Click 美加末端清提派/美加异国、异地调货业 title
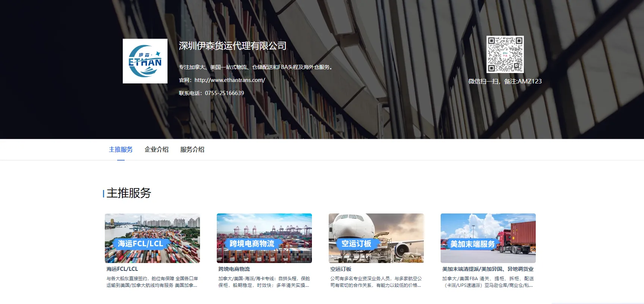The image size is (644, 304). click(488, 269)
